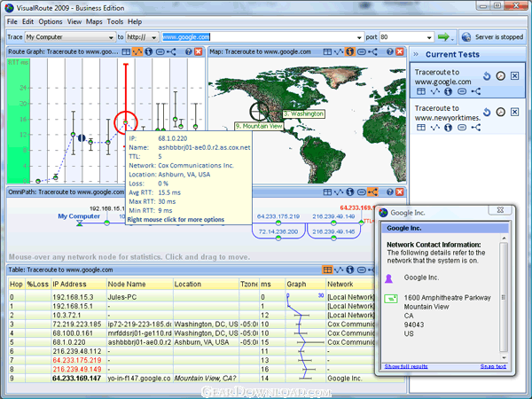Select the globe map icon in Map panel
532x399 pixels.
pyautogui.click(x=350, y=52)
